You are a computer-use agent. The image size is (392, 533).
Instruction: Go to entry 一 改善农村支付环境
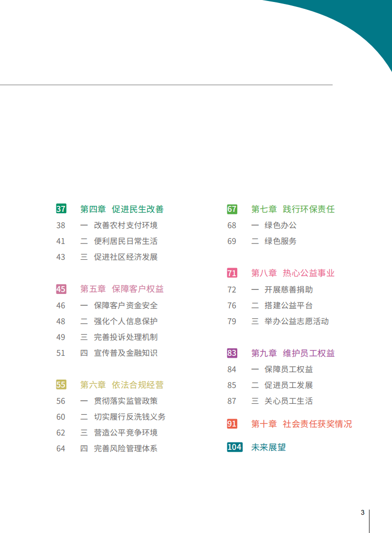pos(119,225)
